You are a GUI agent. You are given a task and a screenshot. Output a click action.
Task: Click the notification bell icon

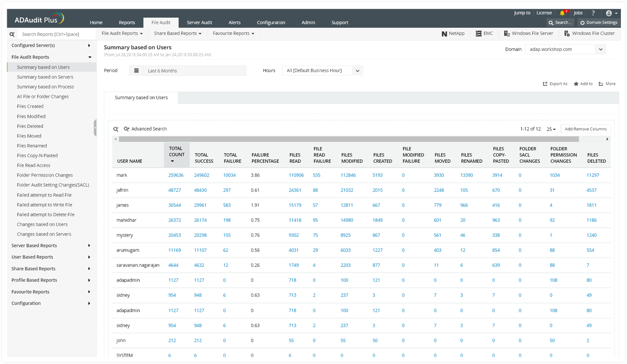(x=562, y=13)
